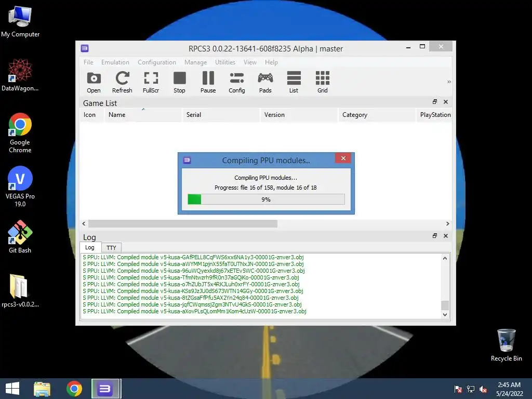
Task: Open the Help menu
Action: 271,62
